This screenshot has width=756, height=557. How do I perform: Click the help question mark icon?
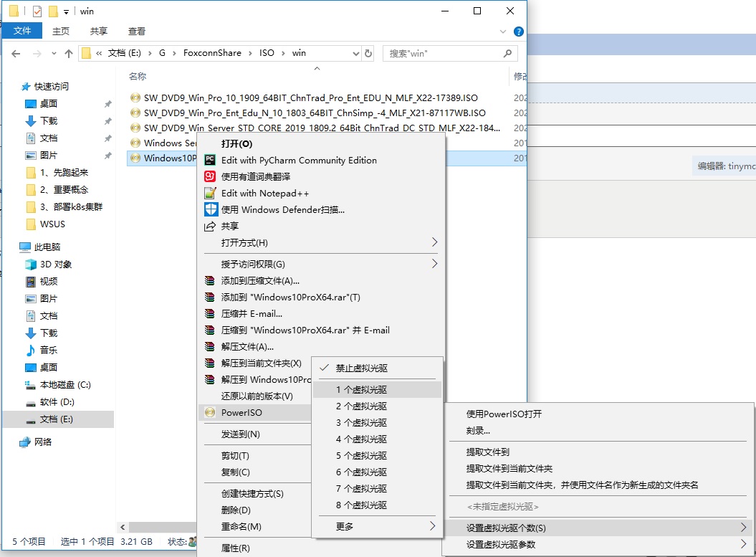(519, 32)
